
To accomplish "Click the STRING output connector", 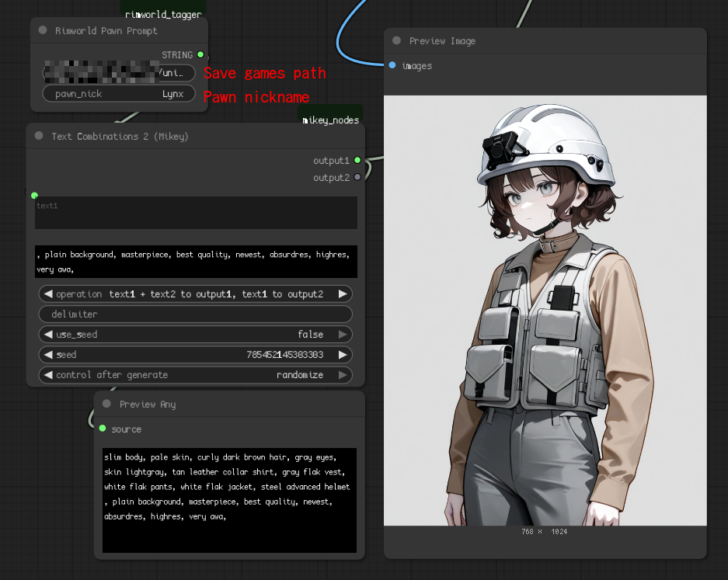I will point(200,55).
